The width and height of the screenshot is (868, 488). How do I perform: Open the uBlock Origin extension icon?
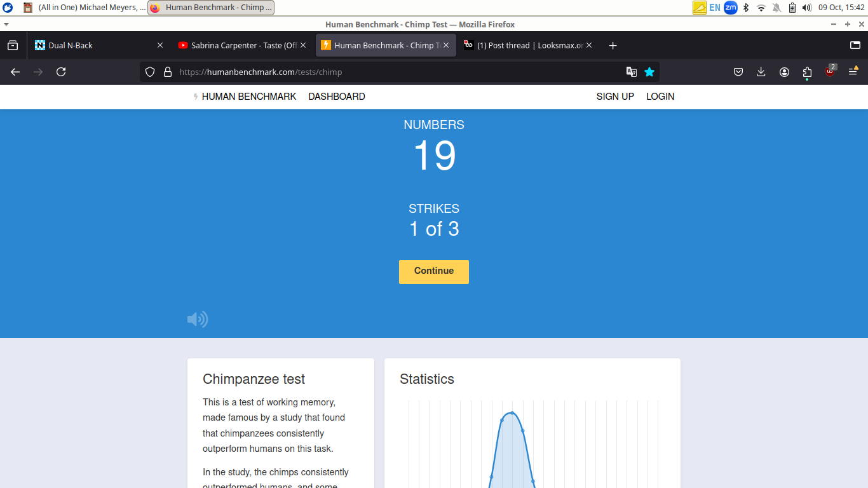tap(831, 71)
